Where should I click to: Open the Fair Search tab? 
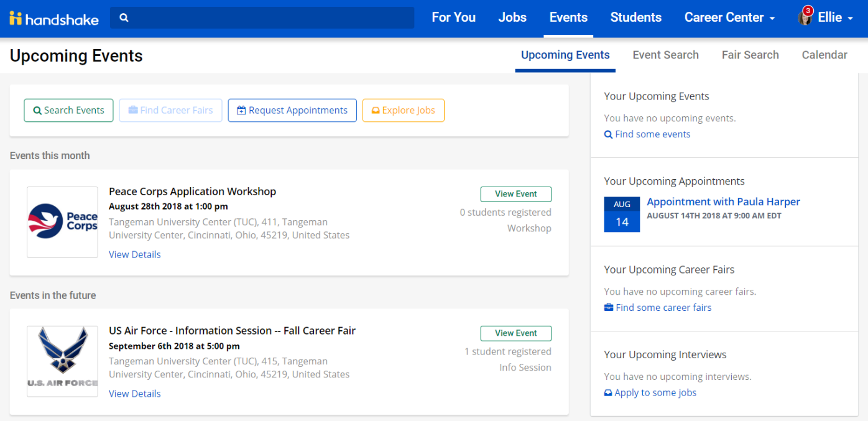pyautogui.click(x=750, y=55)
